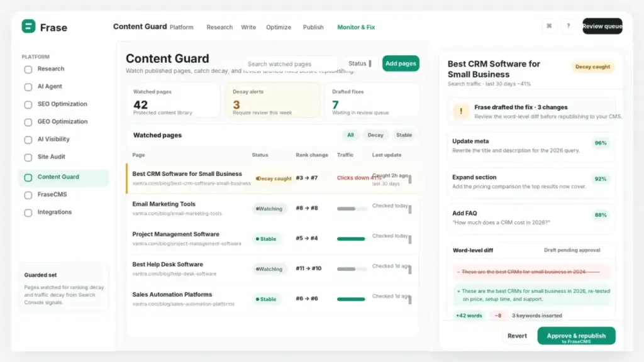Click traffic bar for Project Management Software
This screenshot has height=362, width=644.
tap(351, 239)
